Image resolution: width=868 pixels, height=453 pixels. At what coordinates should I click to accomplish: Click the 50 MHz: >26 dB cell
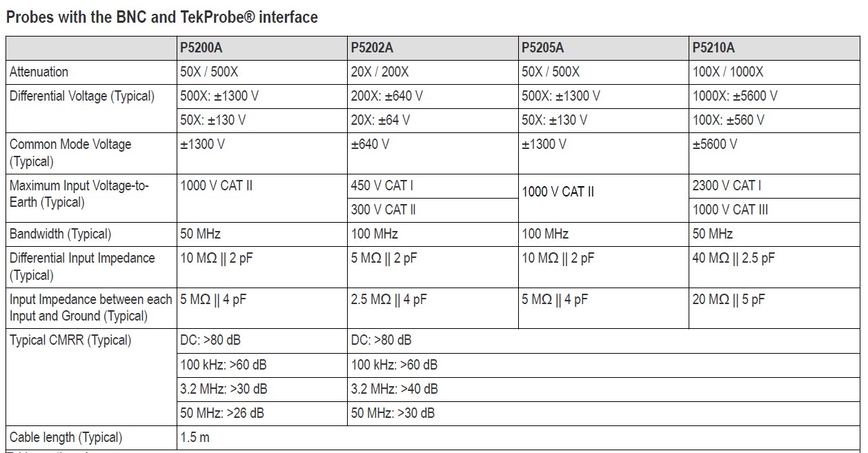(222, 413)
